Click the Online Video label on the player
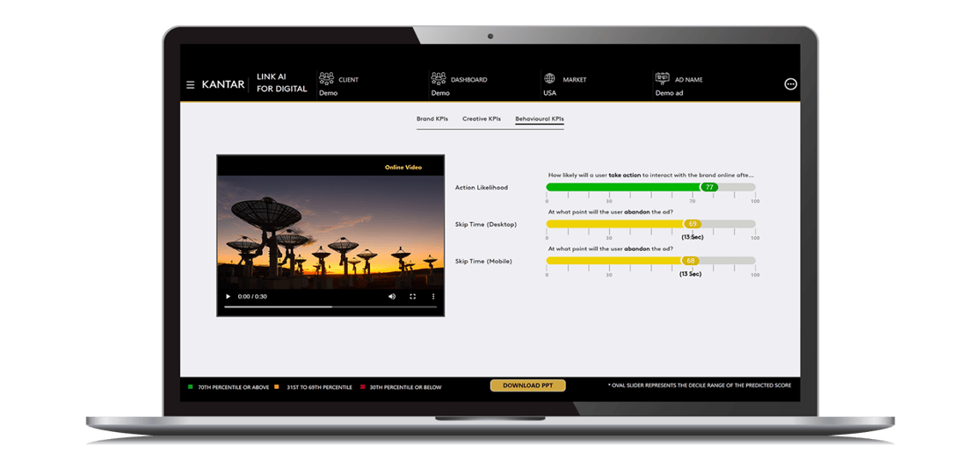Image resolution: width=980 pixels, height=468 pixels. (x=403, y=167)
